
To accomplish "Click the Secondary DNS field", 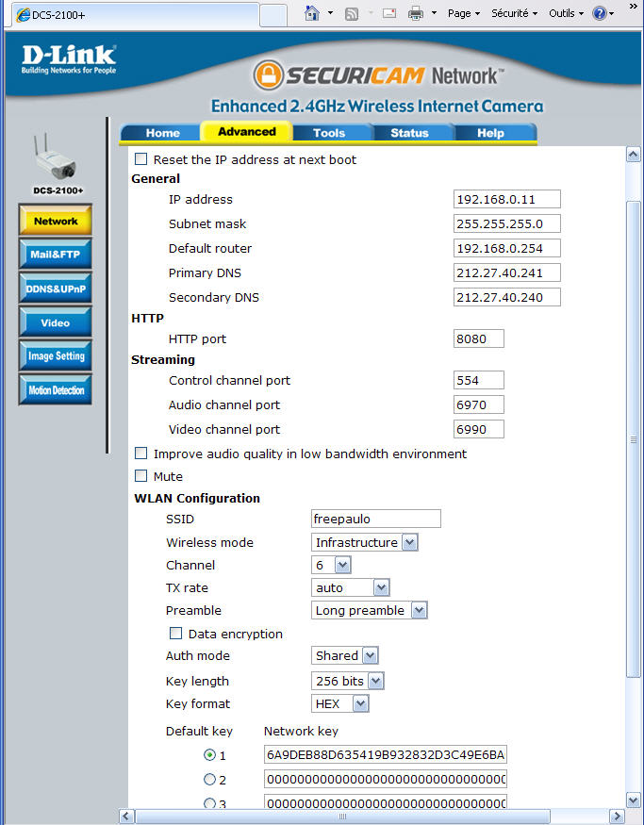I will click(x=506, y=297).
